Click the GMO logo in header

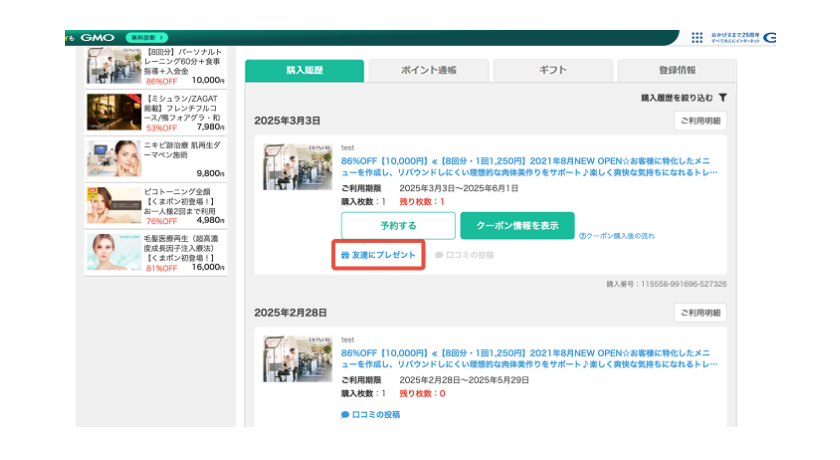tap(97, 37)
